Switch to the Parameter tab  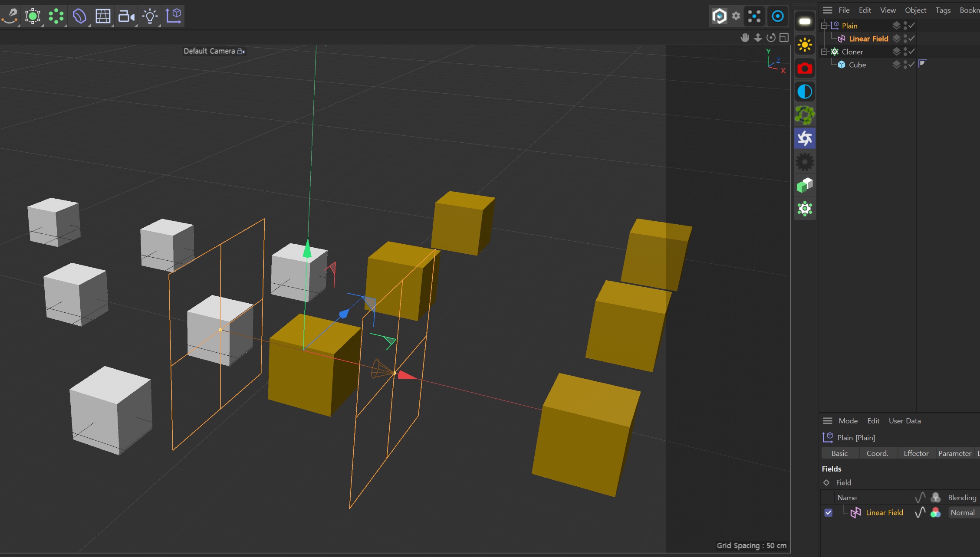(x=955, y=453)
